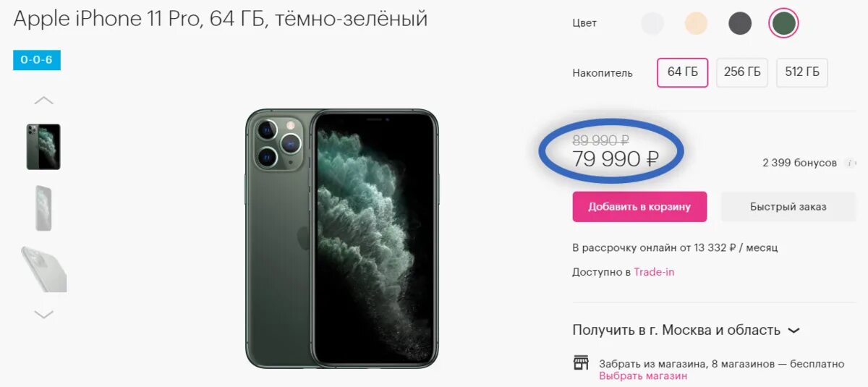Click the 0-0-6 installment badge
The height and width of the screenshot is (387, 868).
(37, 60)
